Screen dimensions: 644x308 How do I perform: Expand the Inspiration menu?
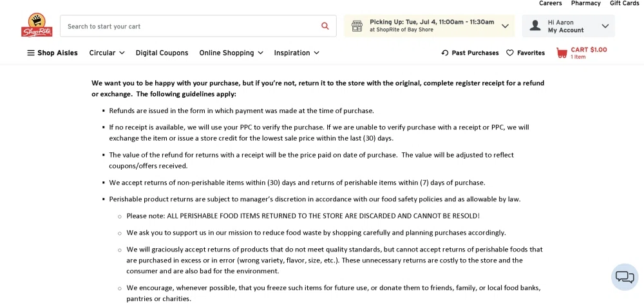297,53
